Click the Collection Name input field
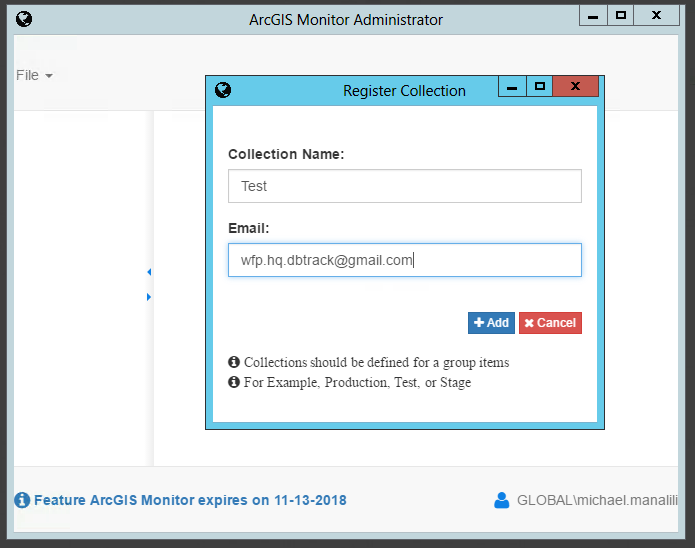This screenshot has height=548, width=695. [x=405, y=186]
